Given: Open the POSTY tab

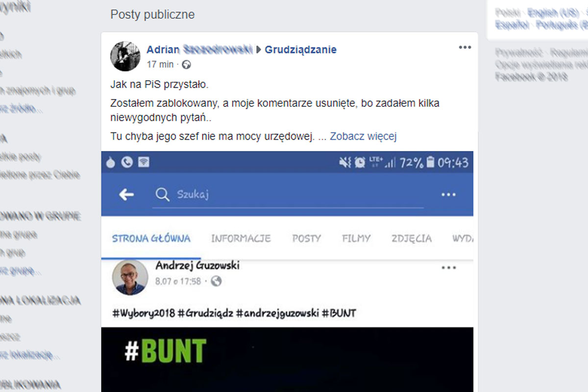Looking at the screenshot, I should (306, 239).
